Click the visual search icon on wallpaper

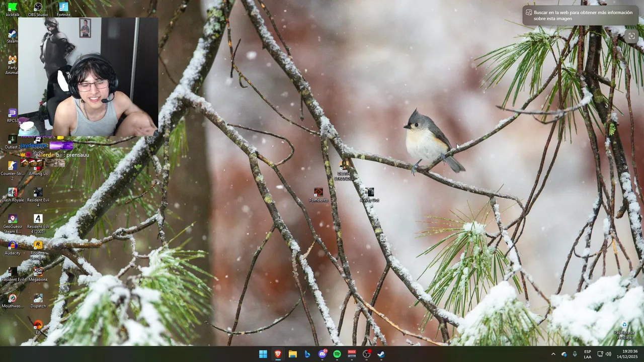point(631,36)
